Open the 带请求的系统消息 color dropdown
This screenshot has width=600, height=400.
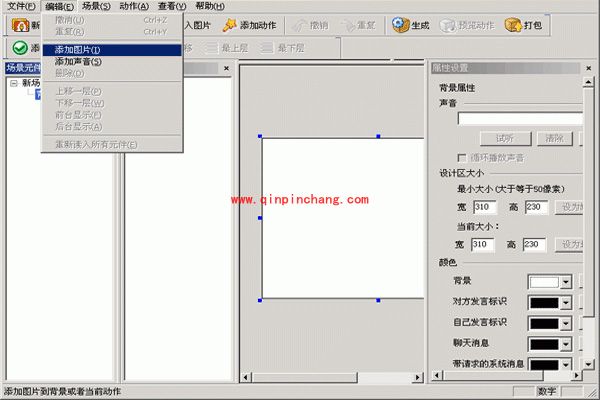click(x=566, y=364)
